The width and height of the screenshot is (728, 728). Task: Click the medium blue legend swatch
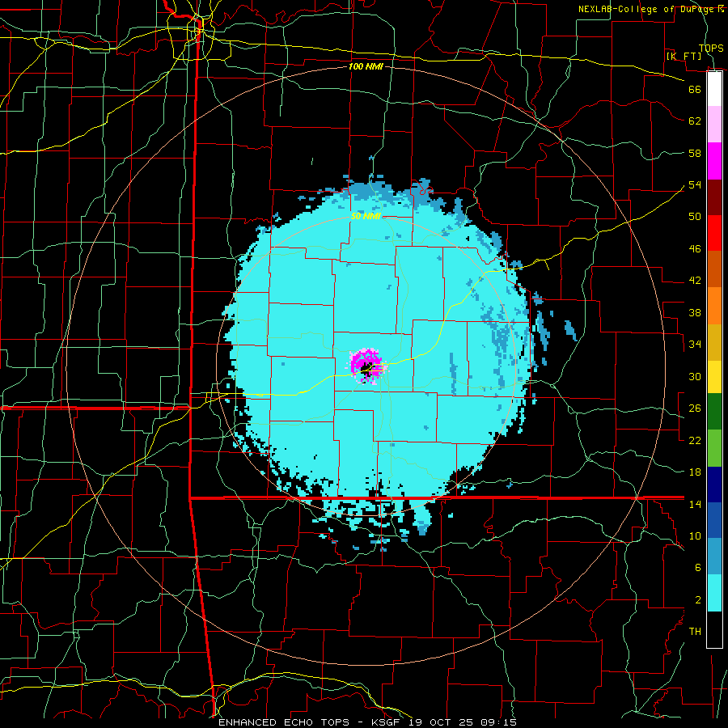714,520
